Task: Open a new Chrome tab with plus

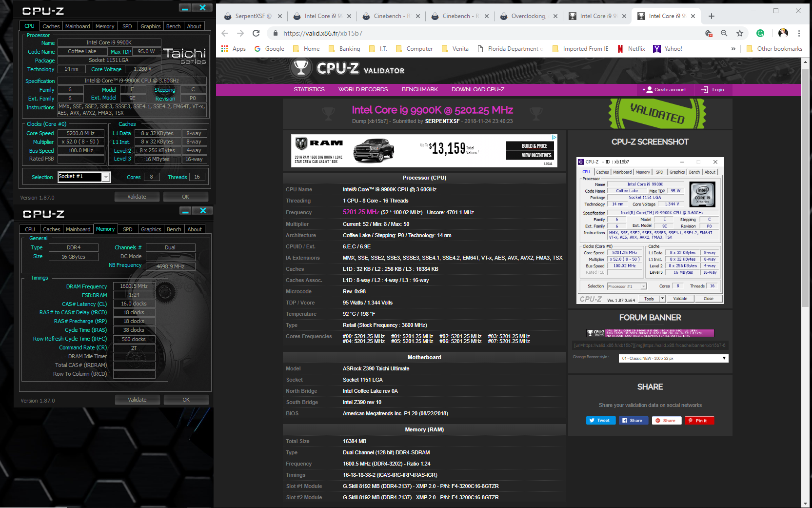Action: 712,16
